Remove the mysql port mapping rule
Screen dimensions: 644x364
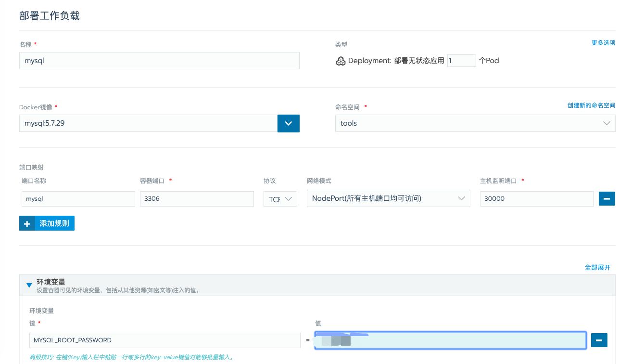point(606,198)
